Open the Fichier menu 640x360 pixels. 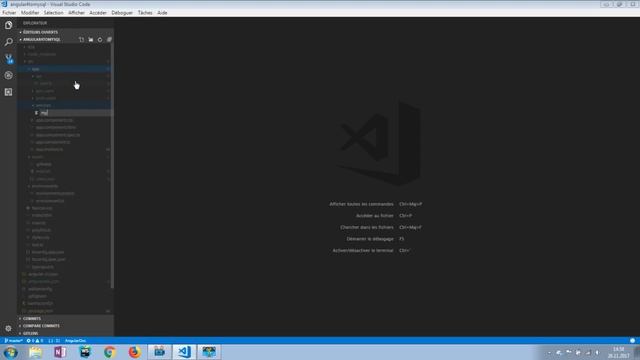pyautogui.click(x=9, y=13)
